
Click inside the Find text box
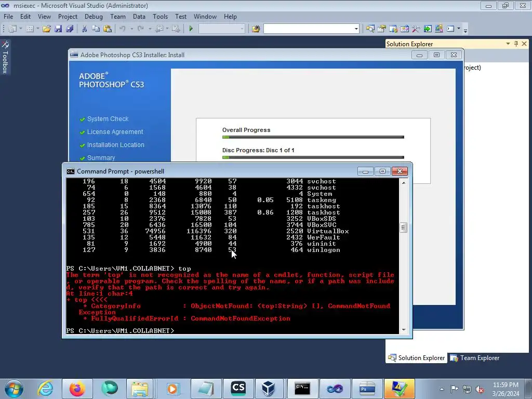(308, 29)
